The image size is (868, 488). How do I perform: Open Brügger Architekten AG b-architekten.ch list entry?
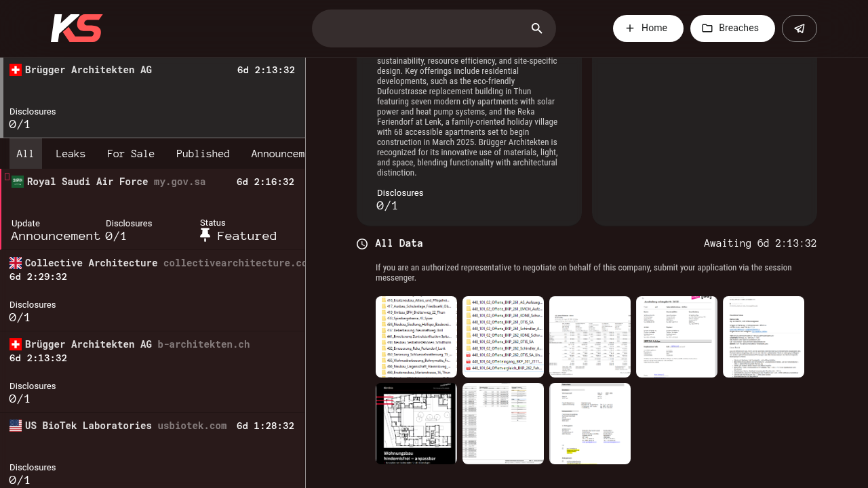tap(153, 372)
